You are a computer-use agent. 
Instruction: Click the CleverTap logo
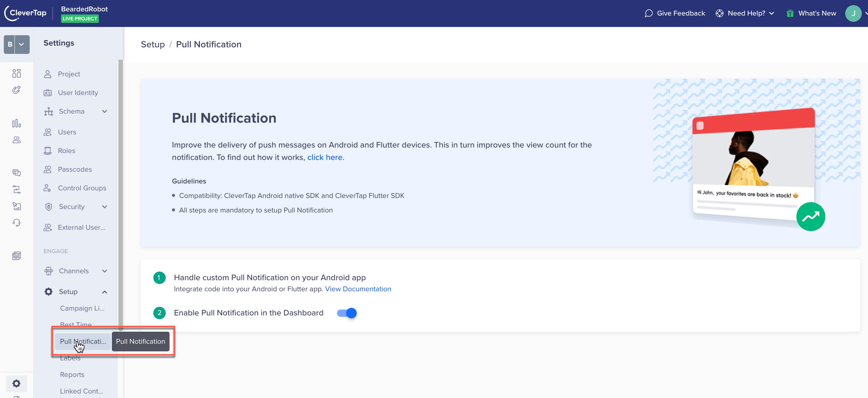(26, 13)
